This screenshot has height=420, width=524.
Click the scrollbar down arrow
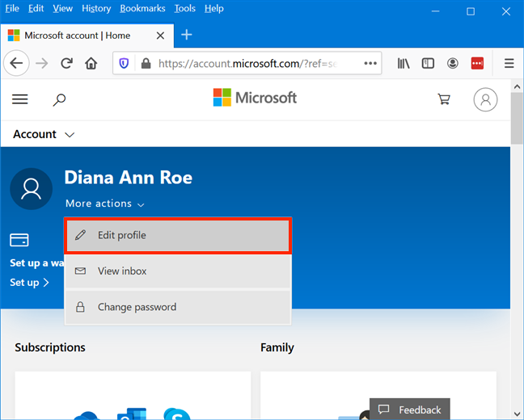tap(517, 414)
